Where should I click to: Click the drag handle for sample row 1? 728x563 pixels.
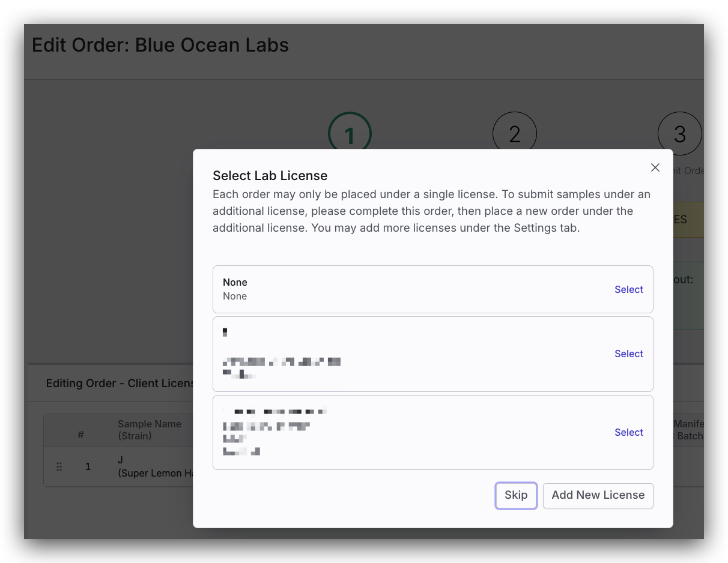(59, 466)
